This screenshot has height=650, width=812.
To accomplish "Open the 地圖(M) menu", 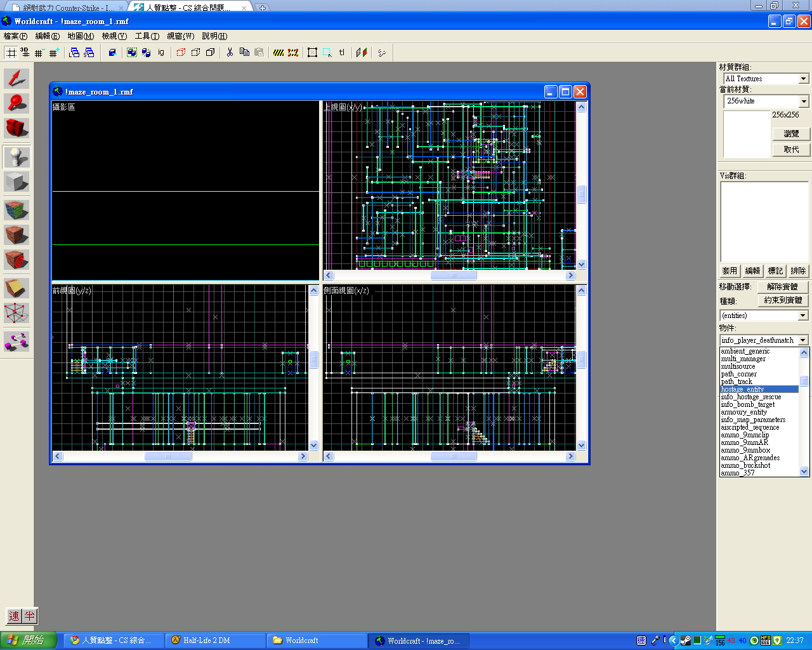I will [x=81, y=36].
